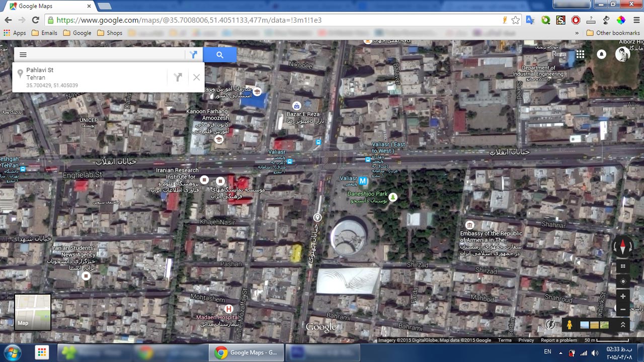Show my current location
Image resolution: width=644 pixels, height=362 pixels.
tap(623, 282)
